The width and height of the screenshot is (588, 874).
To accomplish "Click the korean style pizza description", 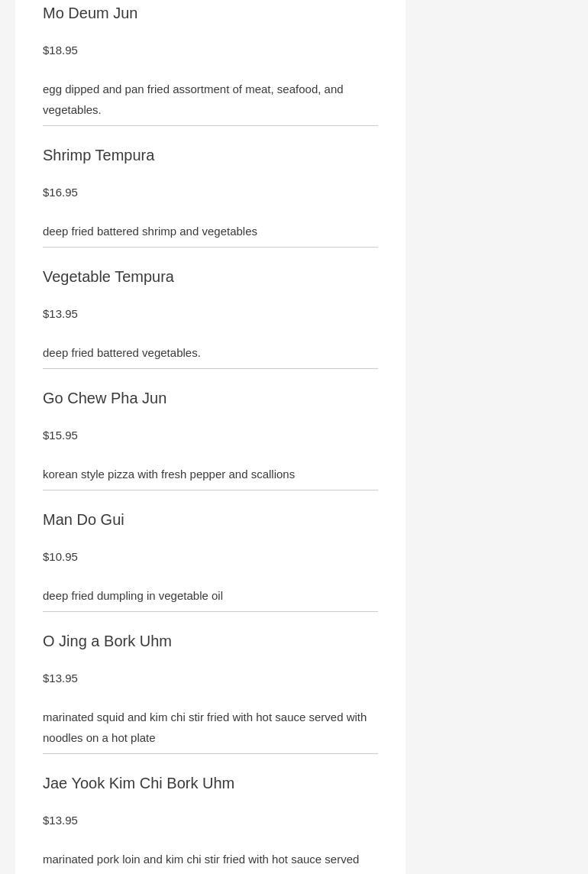I will pos(169,474).
